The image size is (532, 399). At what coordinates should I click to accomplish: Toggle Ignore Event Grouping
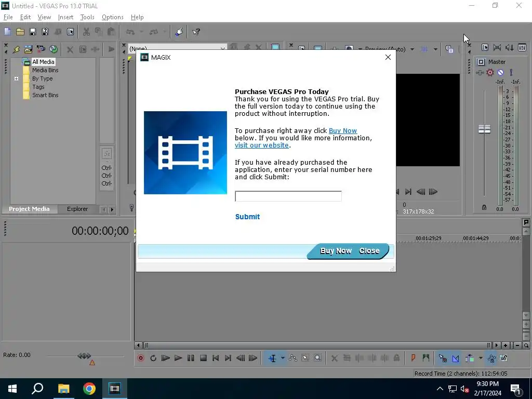tap(504, 358)
